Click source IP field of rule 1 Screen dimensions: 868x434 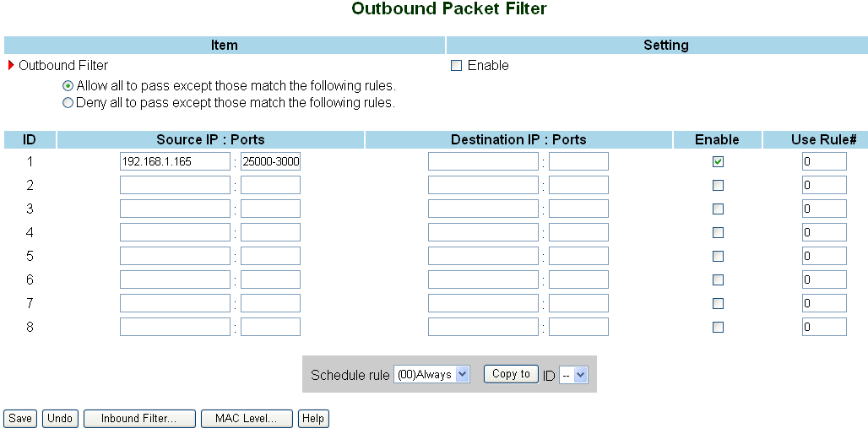click(175, 161)
